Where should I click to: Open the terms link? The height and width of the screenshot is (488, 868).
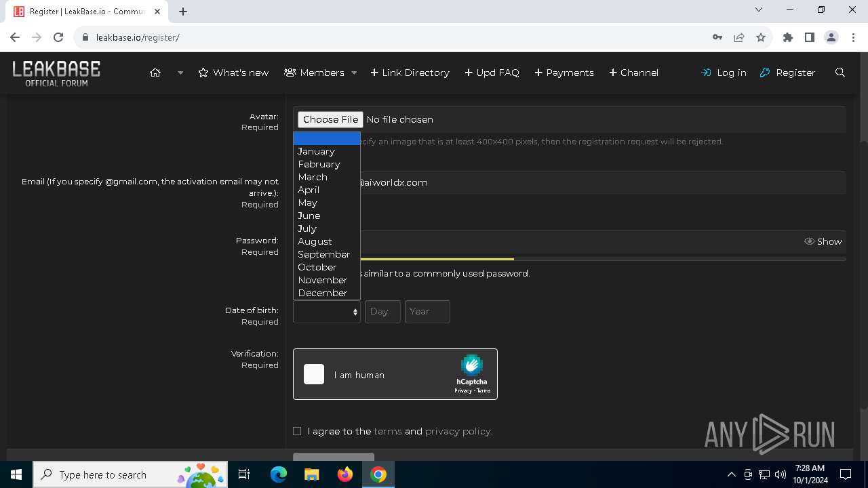click(x=388, y=431)
